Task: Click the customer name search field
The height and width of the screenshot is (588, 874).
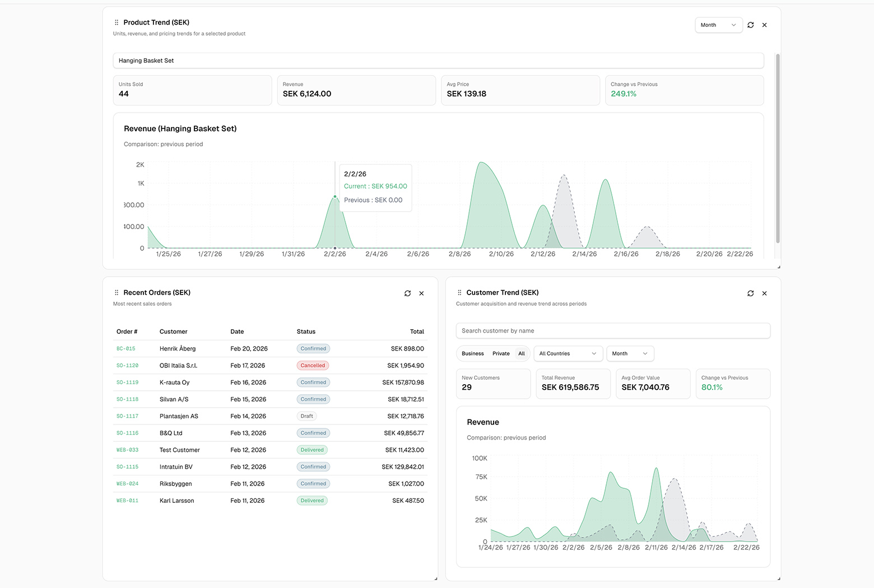Action: click(x=612, y=330)
